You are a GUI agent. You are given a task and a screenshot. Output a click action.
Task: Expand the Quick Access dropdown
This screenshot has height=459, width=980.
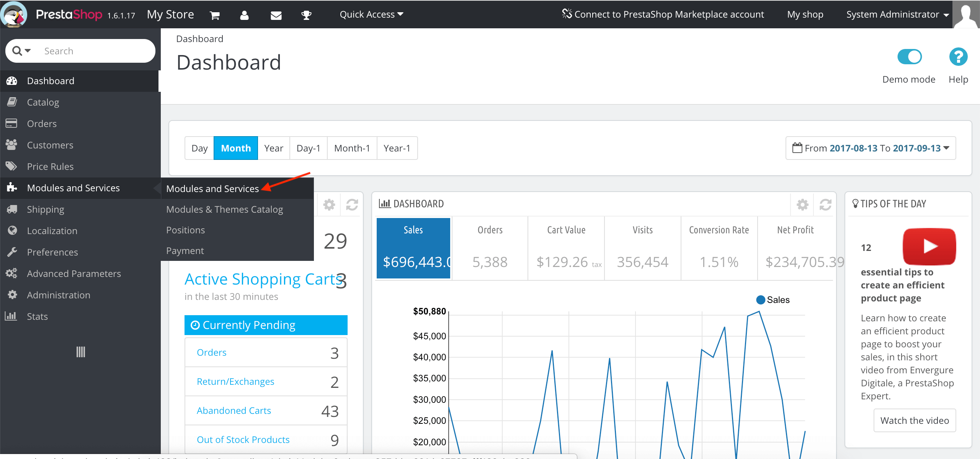[371, 15]
